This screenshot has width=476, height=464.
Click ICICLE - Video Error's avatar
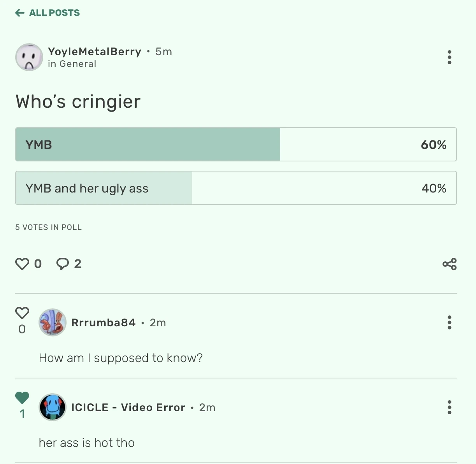pyautogui.click(x=53, y=408)
